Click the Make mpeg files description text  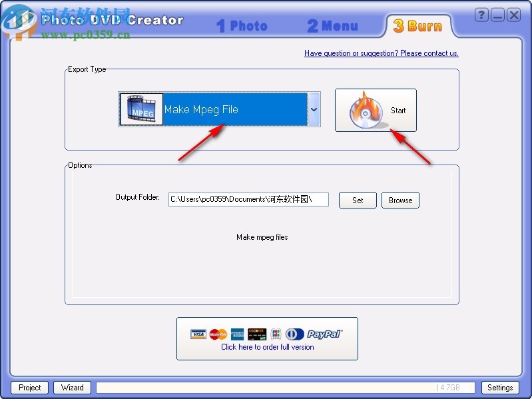click(262, 237)
